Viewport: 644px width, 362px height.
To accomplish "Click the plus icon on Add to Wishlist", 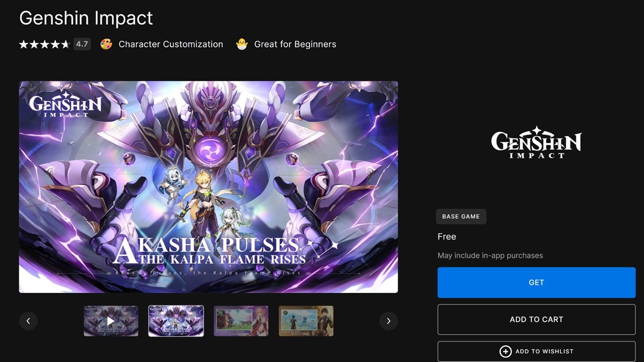I will [505, 351].
